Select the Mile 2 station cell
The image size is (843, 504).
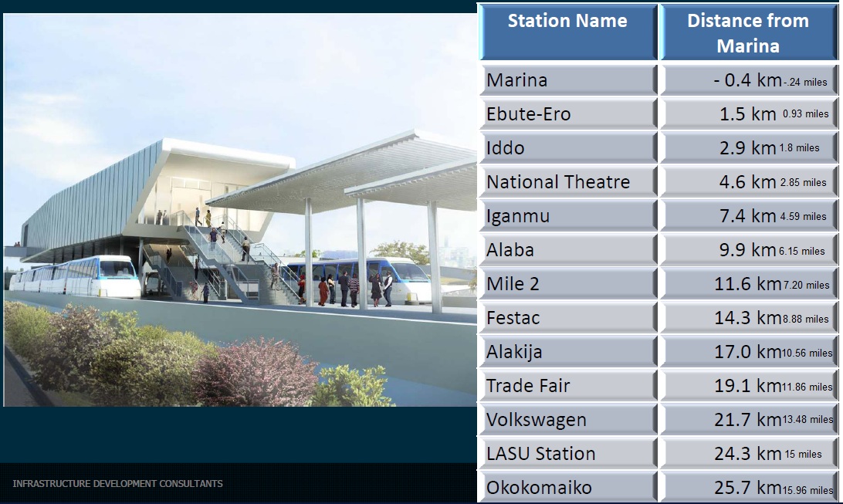point(567,284)
